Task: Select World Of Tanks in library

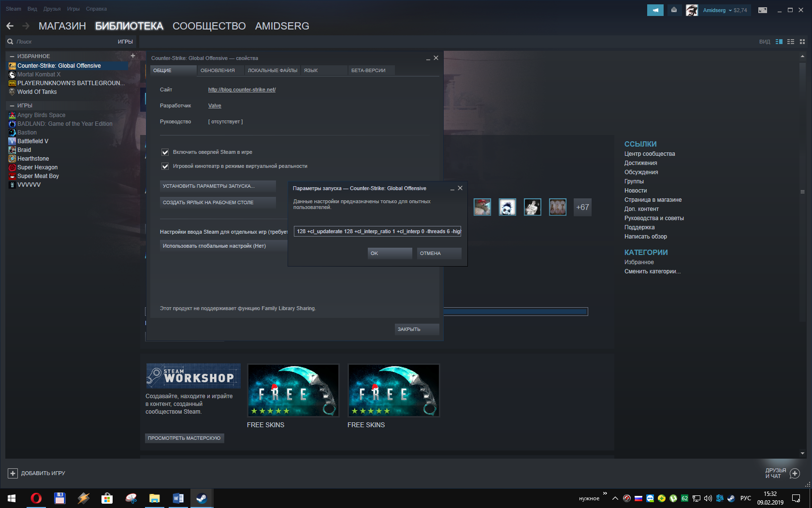Action: tap(37, 92)
